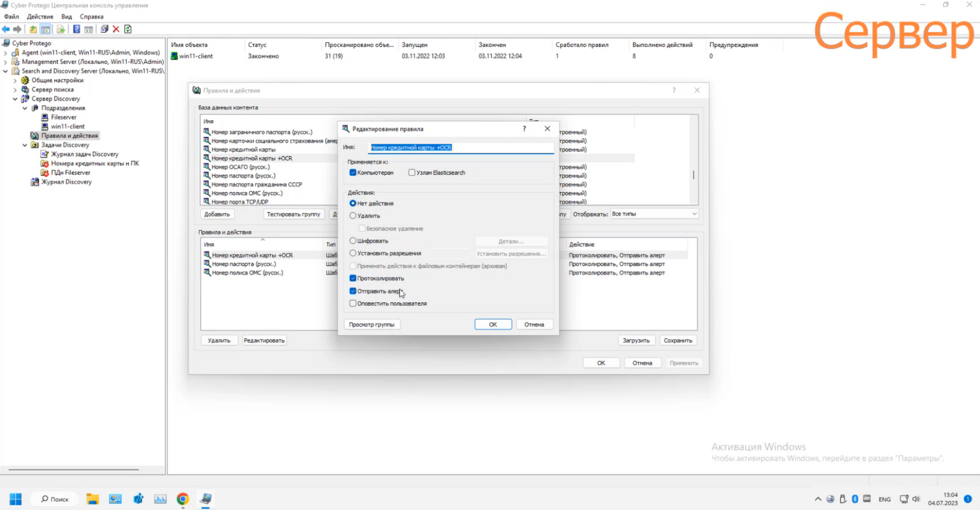The height and width of the screenshot is (510, 980).
Task: Select the Удалить radio button
Action: (x=353, y=216)
